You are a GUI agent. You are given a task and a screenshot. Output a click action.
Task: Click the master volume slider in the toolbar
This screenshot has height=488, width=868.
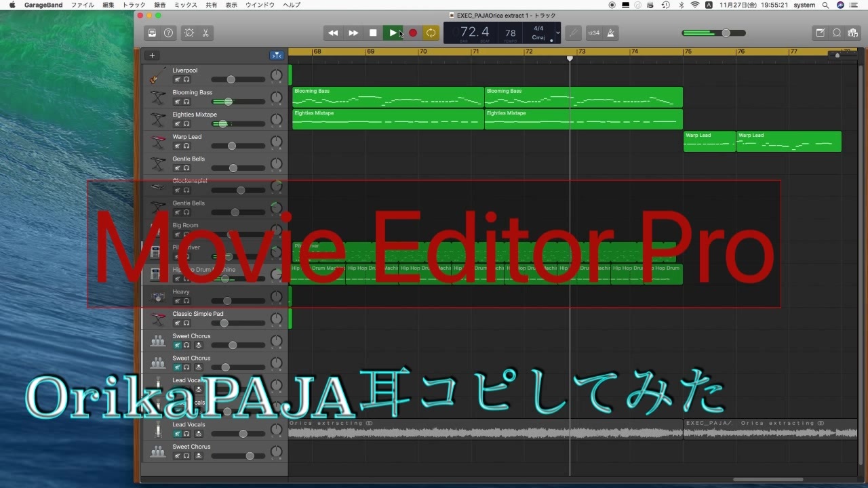point(714,33)
